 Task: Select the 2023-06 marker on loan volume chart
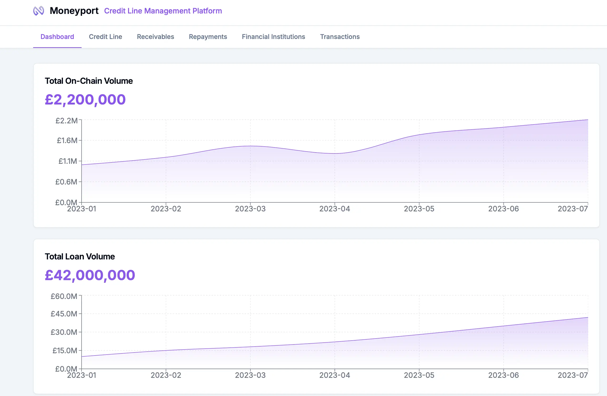[x=503, y=375]
